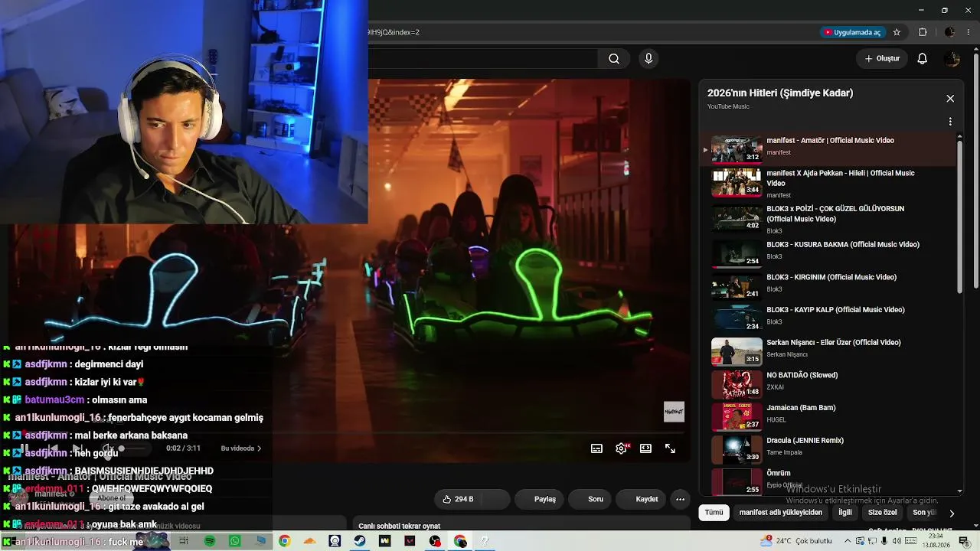Select the İlgili filter chip
Image resolution: width=980 pixels, height=551 pixels.
pyautogui.click(x=844, y=513)
